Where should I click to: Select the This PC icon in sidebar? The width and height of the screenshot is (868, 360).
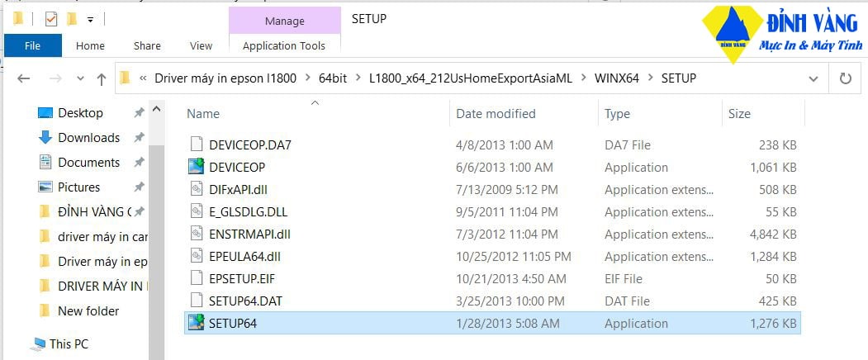pos(38,344)
